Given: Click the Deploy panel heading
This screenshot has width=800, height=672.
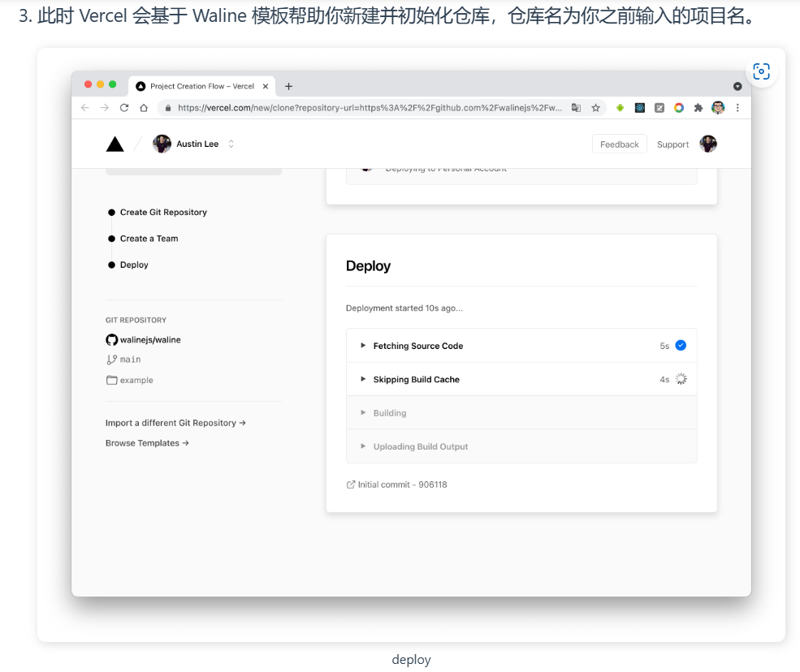Looking at the screenshot, I should point(368,265).
